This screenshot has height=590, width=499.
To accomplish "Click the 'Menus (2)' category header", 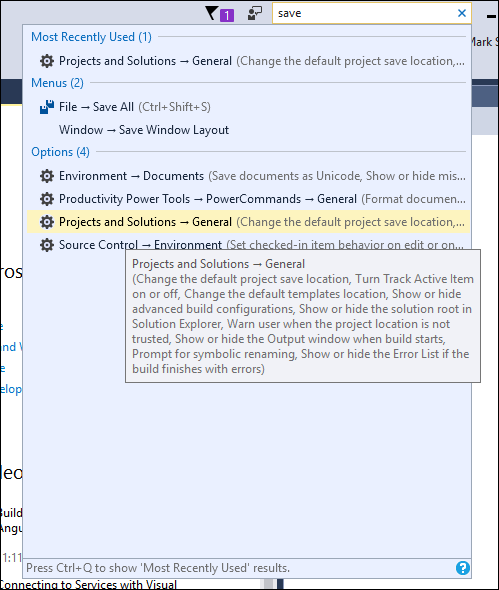I will [x=58, y=83].
